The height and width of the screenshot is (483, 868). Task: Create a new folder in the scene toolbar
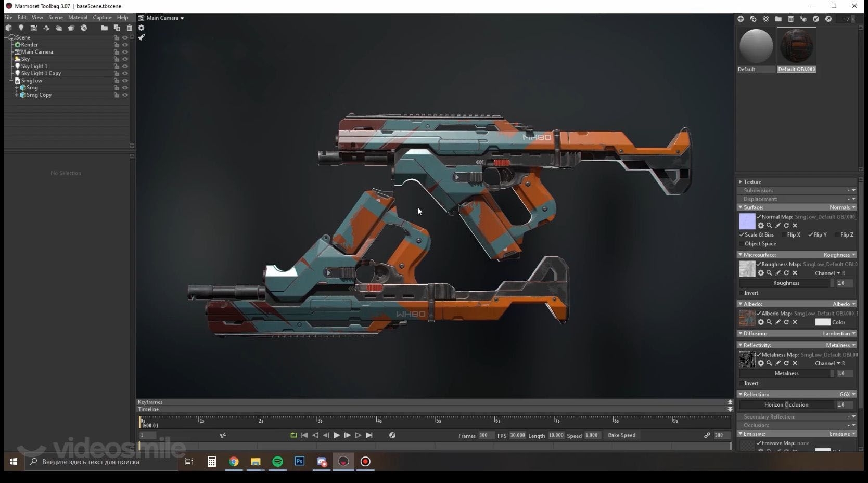[x=104, y=28]
